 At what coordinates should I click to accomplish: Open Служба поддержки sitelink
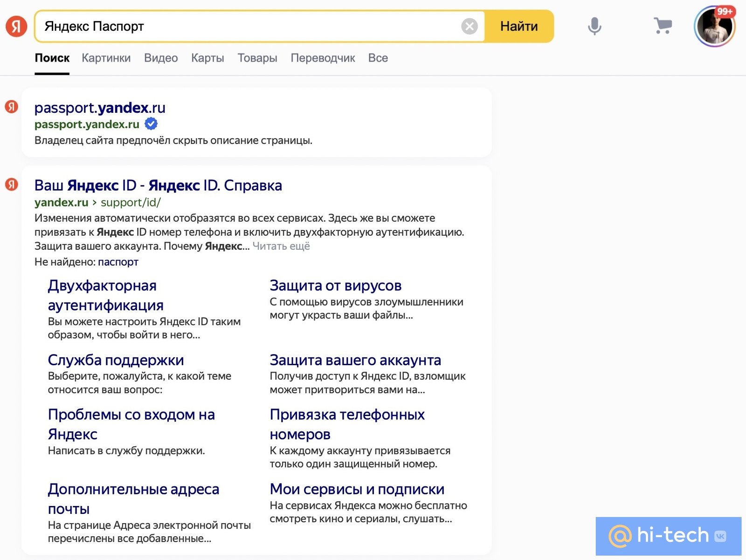pyautogui.click(x=116, y=360)
